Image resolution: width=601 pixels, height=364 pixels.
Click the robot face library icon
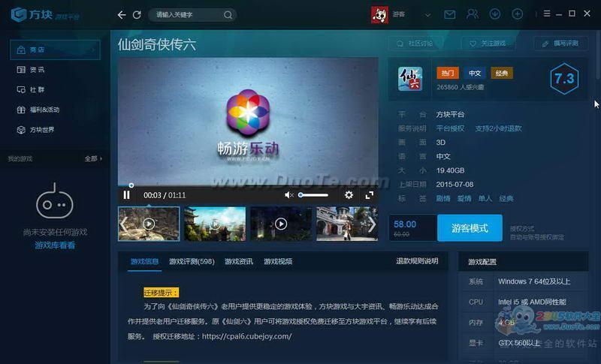55,201
